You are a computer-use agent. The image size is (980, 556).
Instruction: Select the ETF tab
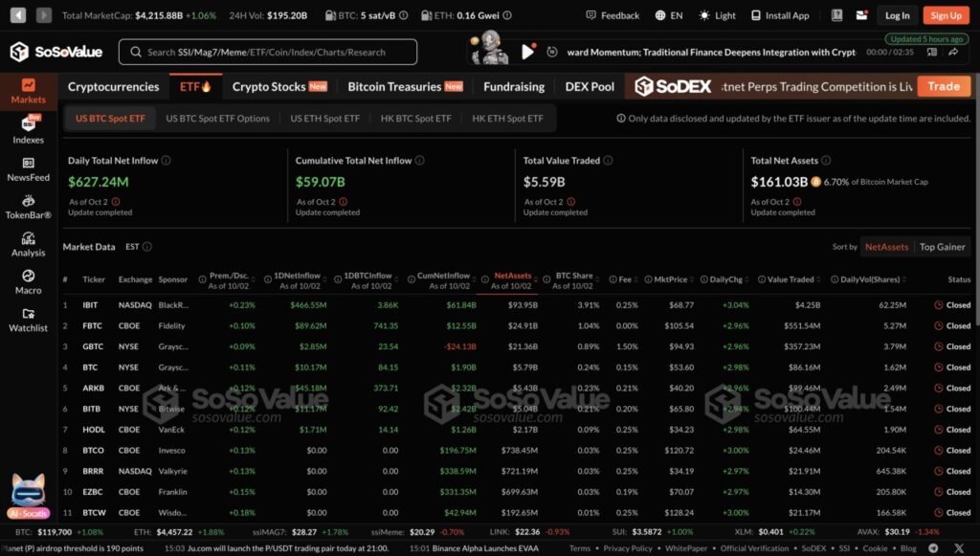[x=195, y=87]
